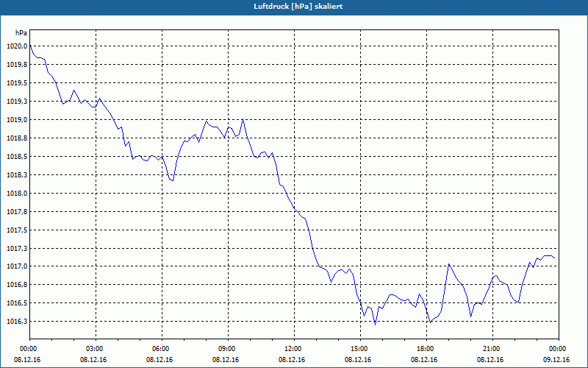Image resolution: width=588 pixels, height=368 pixels.
Task: Select the 09:00 x-axis time
Action: (x=228, y=349)
